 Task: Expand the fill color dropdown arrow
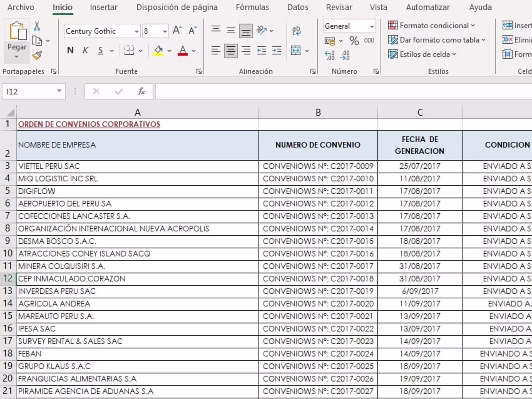pos(169,51)
